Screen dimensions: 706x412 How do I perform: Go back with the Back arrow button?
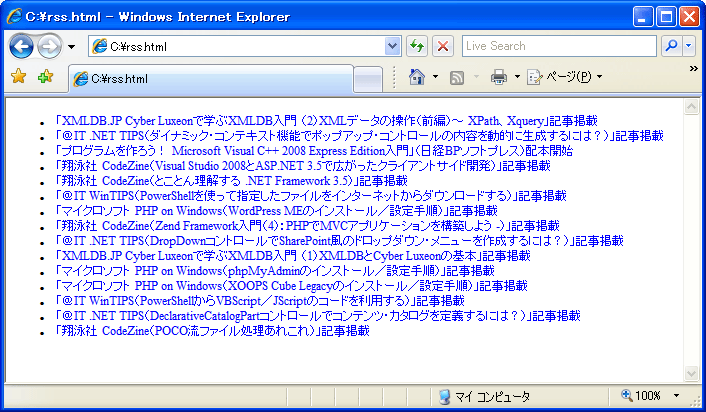21,46
